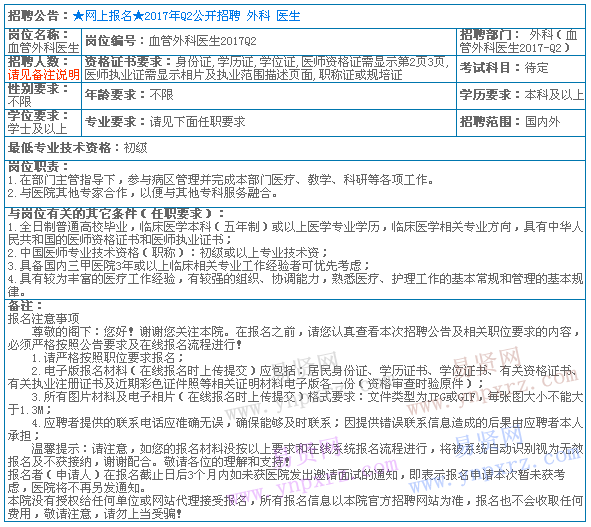
Task: Click requirement 2 about 中国医师专业技术资格
Action: (x=168, y=253)
